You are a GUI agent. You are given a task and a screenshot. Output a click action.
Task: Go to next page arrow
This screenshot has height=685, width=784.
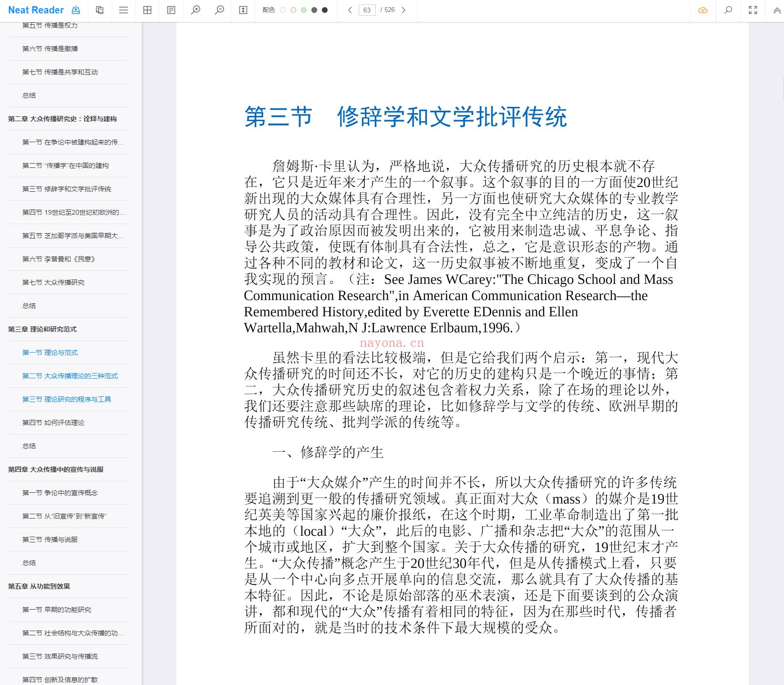pyautogui.click(x=403, y=10)
